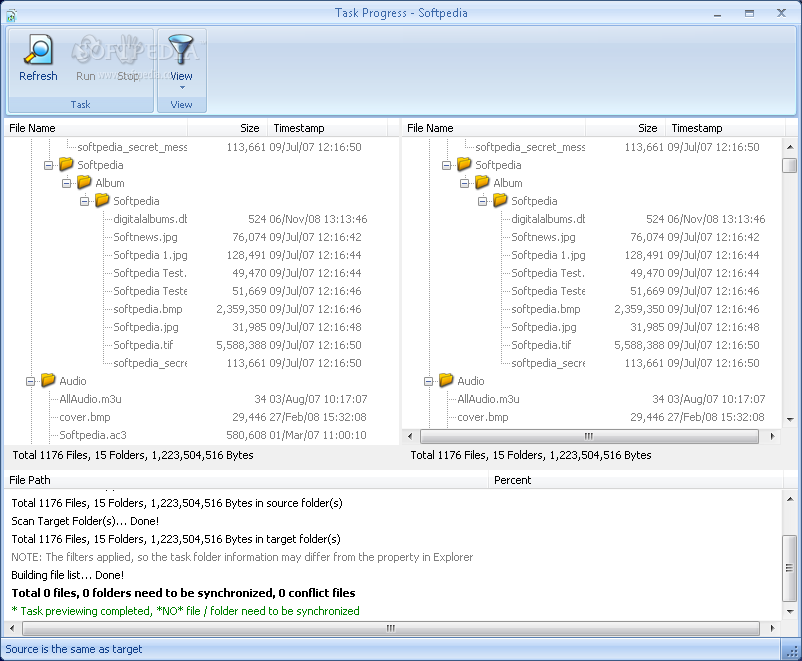Select top Softpedia folder icon in right pane
The width and height of the screenshot is (802, 661).
pyautogui.click(x=464, y=164)
